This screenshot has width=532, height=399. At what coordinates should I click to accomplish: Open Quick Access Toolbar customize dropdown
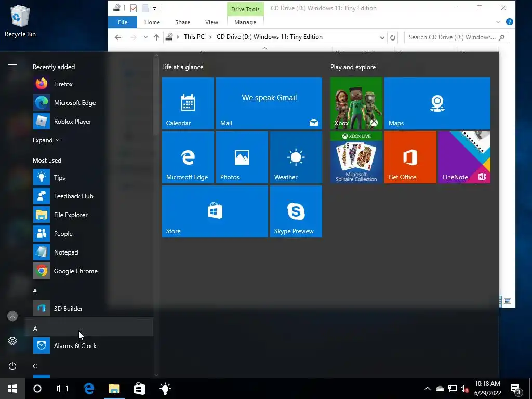point(154,8)
